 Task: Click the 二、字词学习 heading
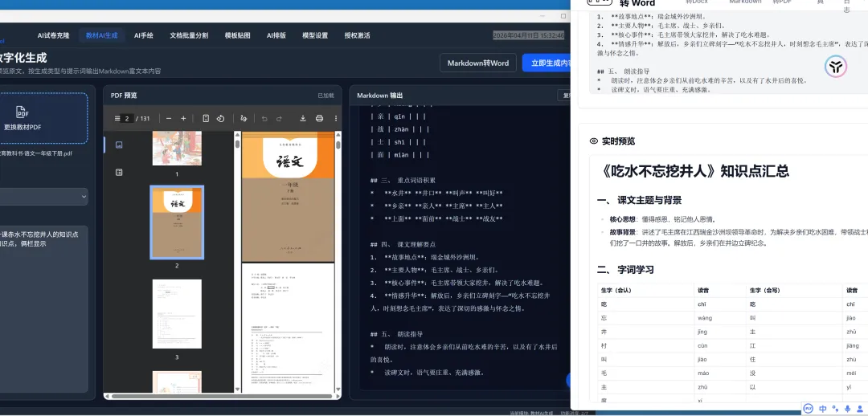coord(625,270)
